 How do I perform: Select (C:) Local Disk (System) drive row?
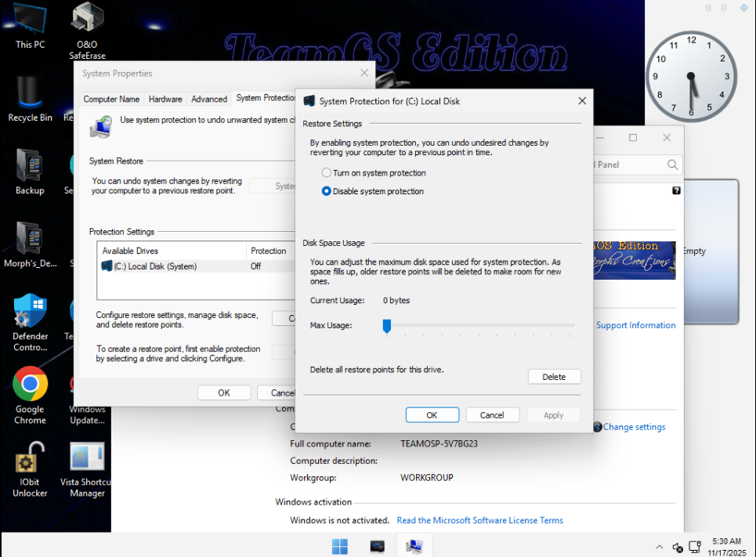[196, 266]
